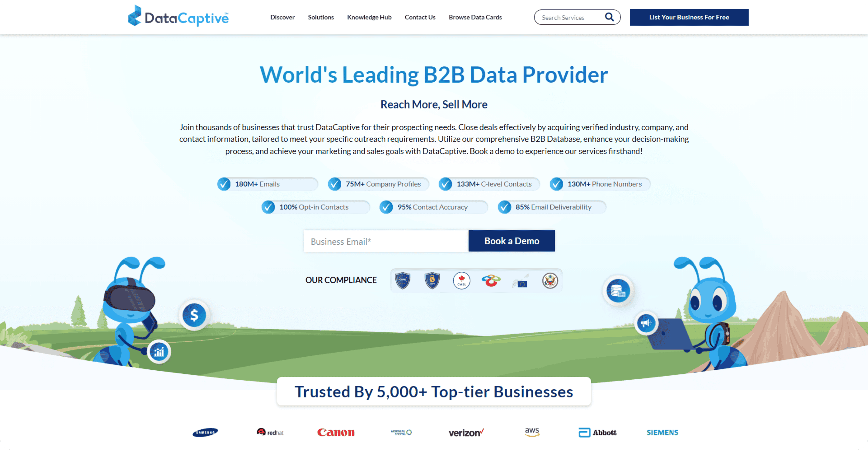Screen dimensions: 868x450
Task: Click the Business Email input field
Action: tap(386, 241)
